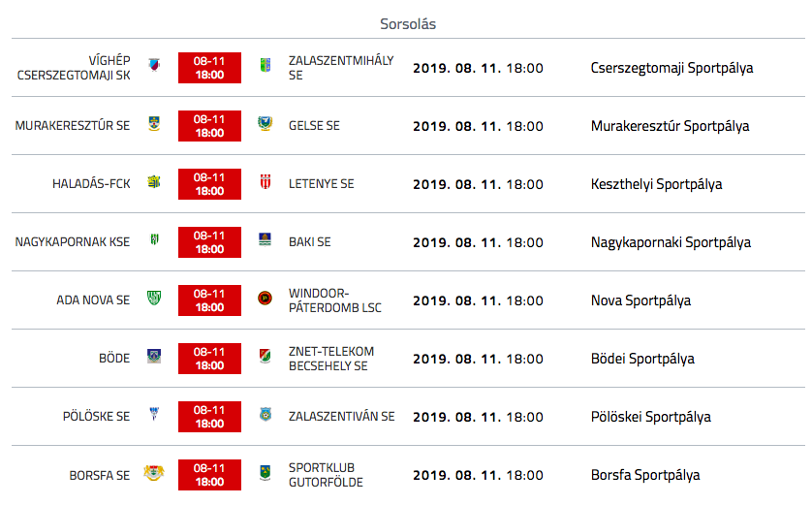Image resolution: width=812 pixels, height=505 pixels.
Task: Click the Letenye SE red striped crest
Action: click(x=265, y=182)
